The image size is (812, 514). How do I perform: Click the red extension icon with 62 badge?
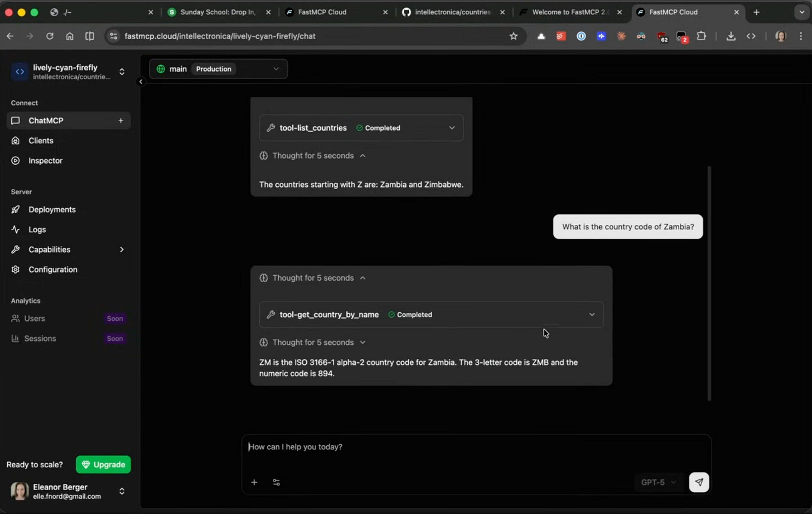point(662,37)
